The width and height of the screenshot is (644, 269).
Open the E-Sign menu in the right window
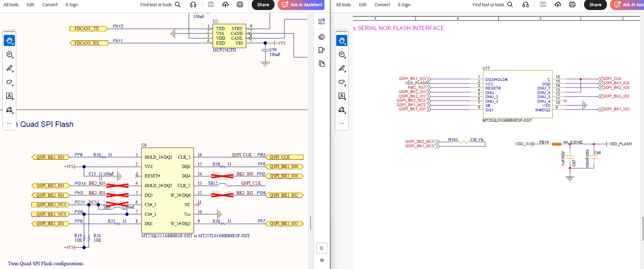pyautogui.click(x=404, y=4)
